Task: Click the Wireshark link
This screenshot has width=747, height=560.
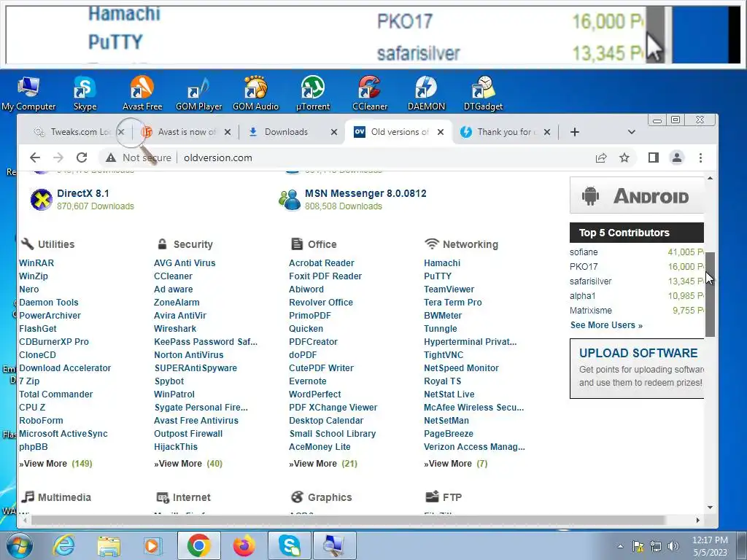Action: 175,329
